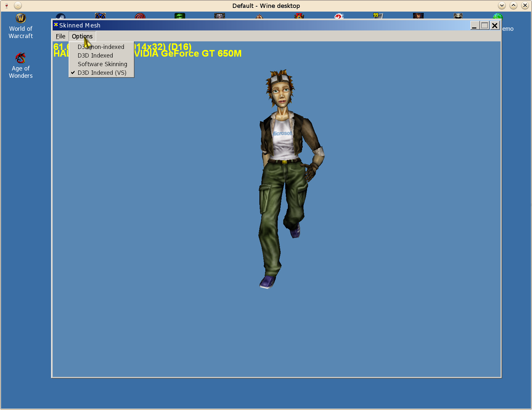Minimize the Skinned Mesh window
This screenshot has height=410, width=532.
click(x=474, y=25)
